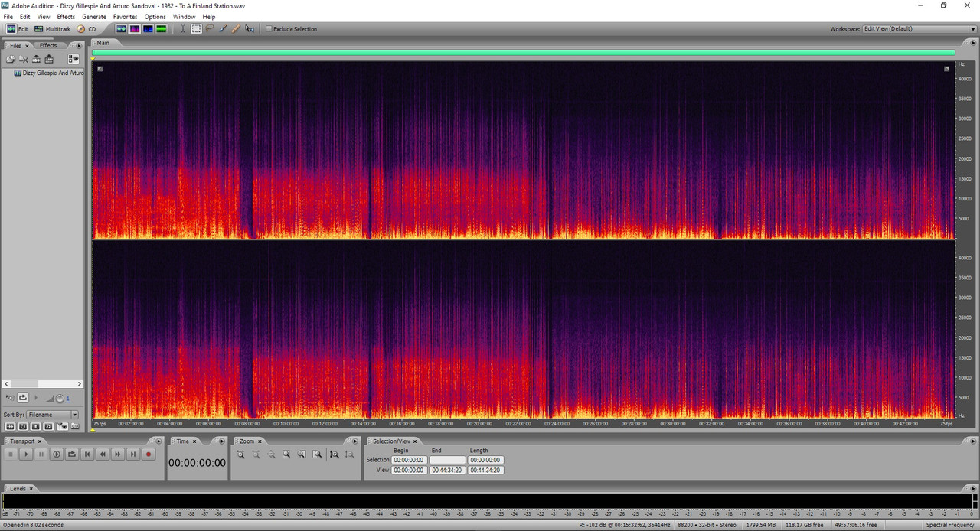The width and height of the screenshot is (980, 531).
Task: Choose the Spot Healing Brush tool
Action: pos(236,29)
